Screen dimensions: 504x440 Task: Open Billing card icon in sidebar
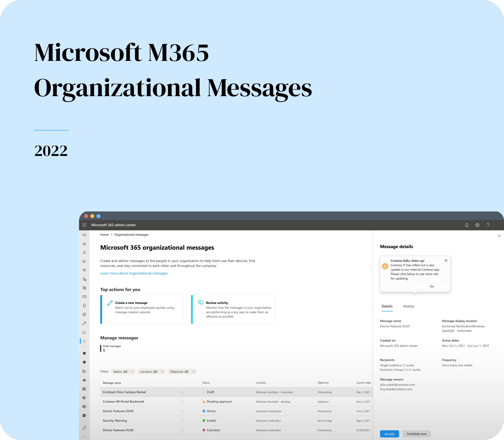point(84,297)
